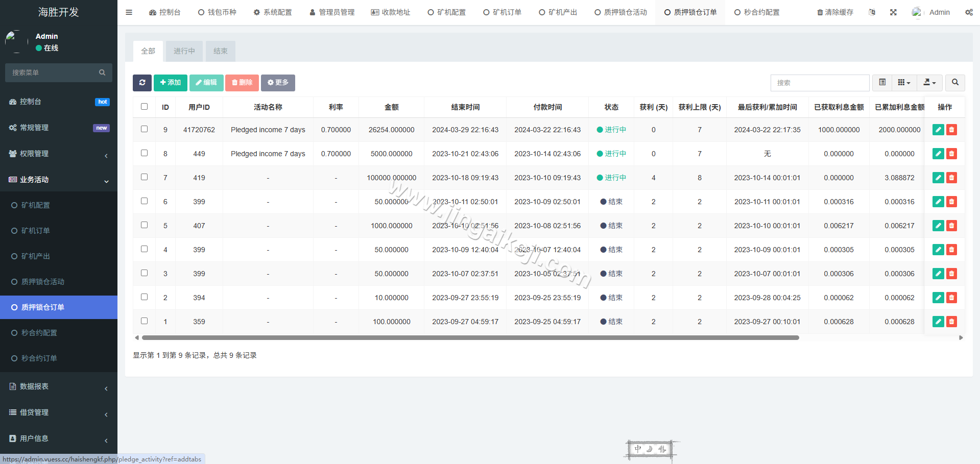
Task: Delete the order with ID 1 using trash icon
Action: click(951, 322)
